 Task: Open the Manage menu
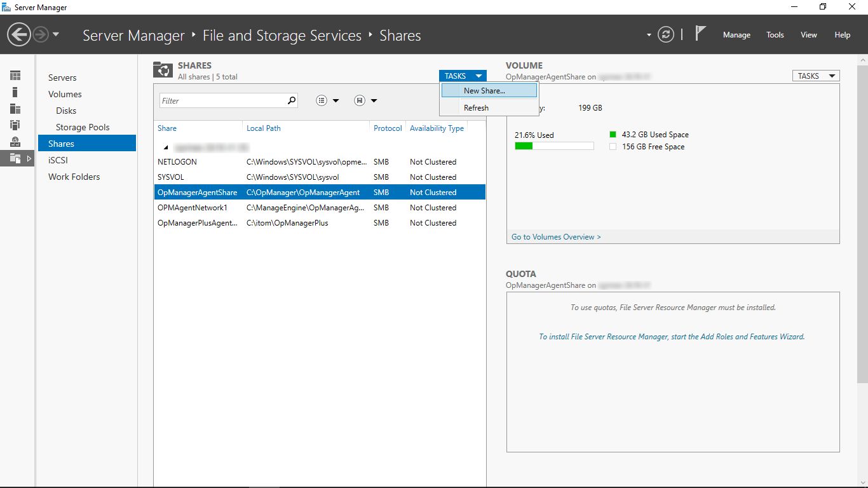pos(736,35)
